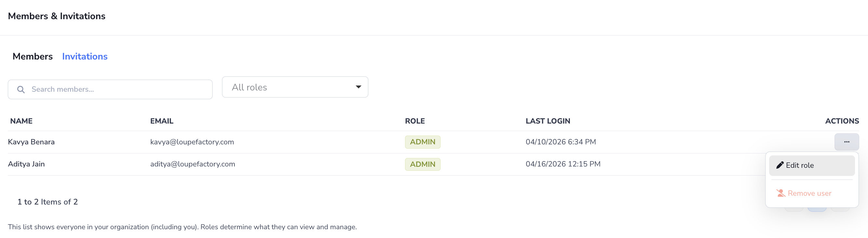Sort by the LAST LOGIN column header
Viewport: 868px width, 238px height.
pos(548,121)
